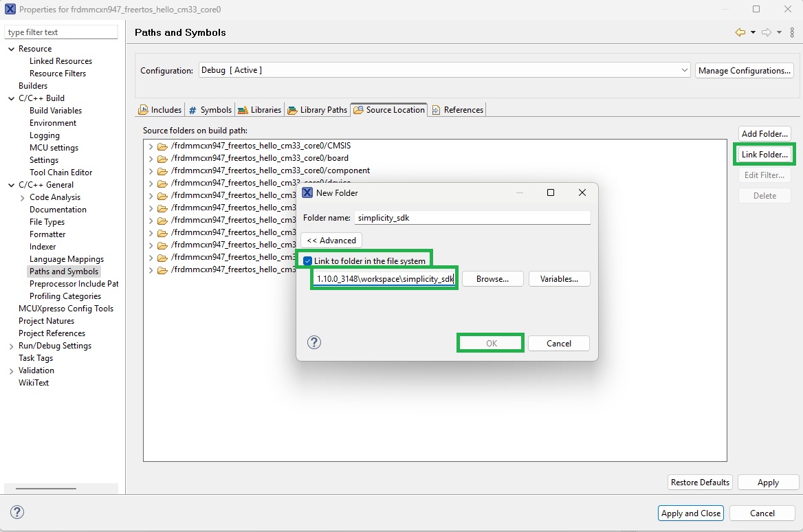Click the type filter text field
Screen dimensions: 803x532
[x=61, y=32]
